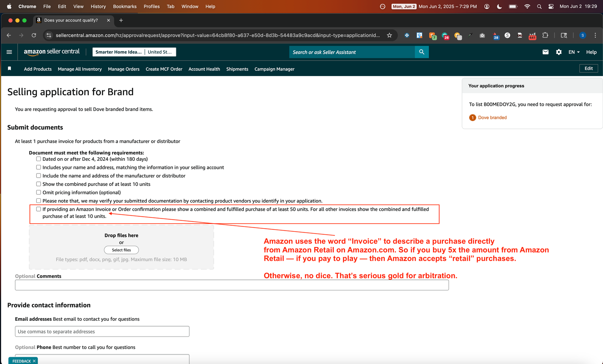Open the Seller Central hamburger menu

point(9,52)
